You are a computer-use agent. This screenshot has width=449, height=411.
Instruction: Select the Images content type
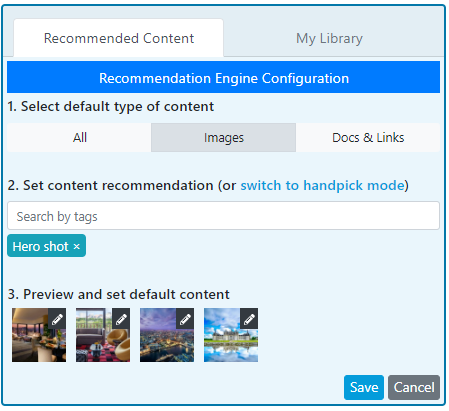coord(224,138)
